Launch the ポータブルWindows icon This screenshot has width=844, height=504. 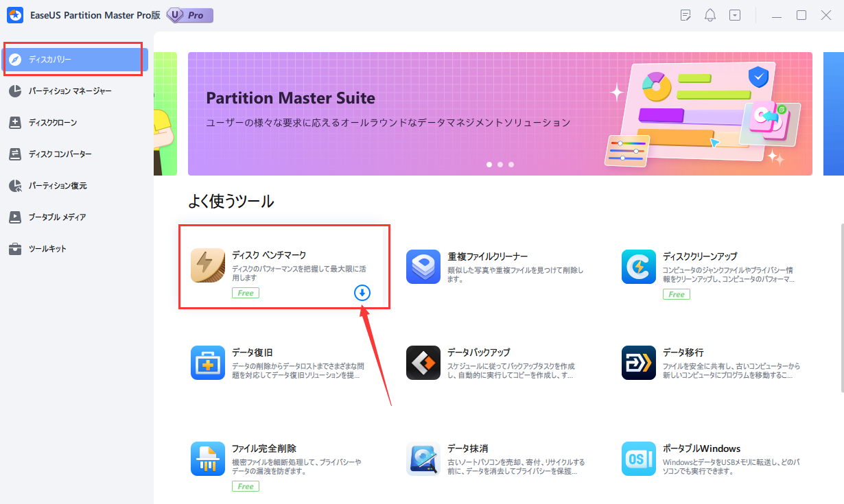coord(638,459)
